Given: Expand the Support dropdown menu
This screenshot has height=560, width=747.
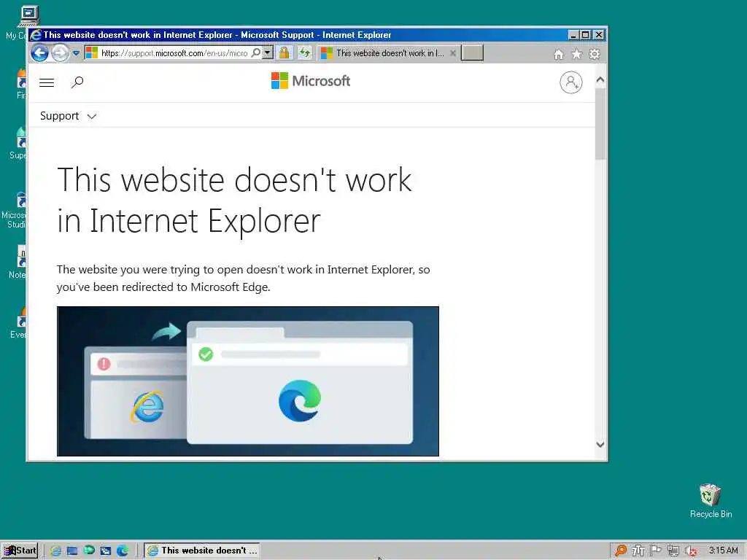Looking at the screenshot, I should point(68,116).
